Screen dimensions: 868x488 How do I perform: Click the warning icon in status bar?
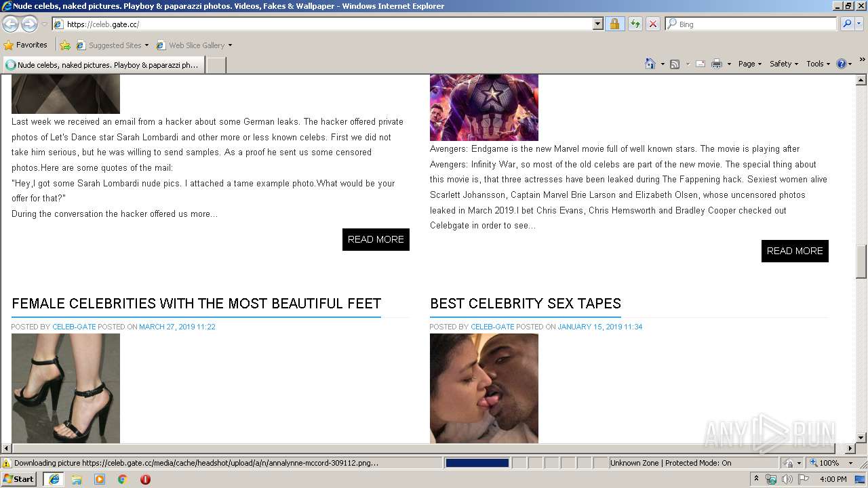[7, 463]
